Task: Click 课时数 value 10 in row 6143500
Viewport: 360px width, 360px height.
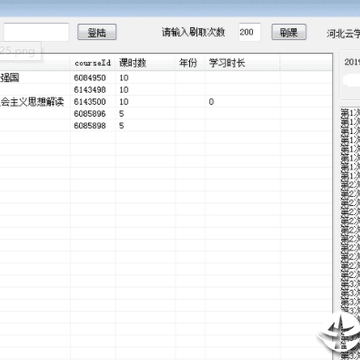Action: (x=124, y=102)
